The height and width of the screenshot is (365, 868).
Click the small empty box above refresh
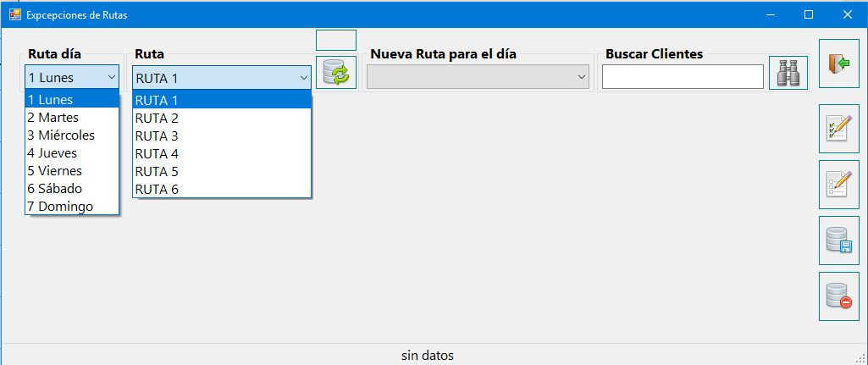click(336, 40)
